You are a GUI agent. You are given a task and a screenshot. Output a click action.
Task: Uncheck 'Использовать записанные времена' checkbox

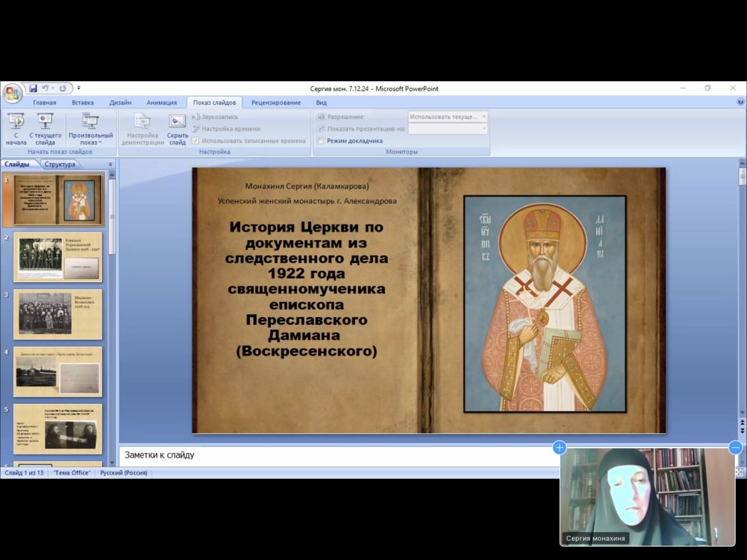pos(195,141)
